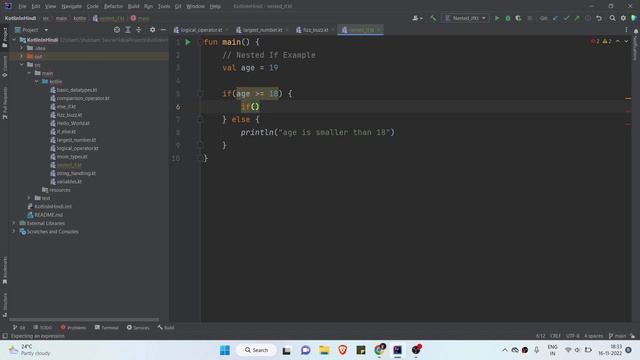Screen dimensions: 640x360
Task: Click the Windows taskbar Search box
Action: 256,350
